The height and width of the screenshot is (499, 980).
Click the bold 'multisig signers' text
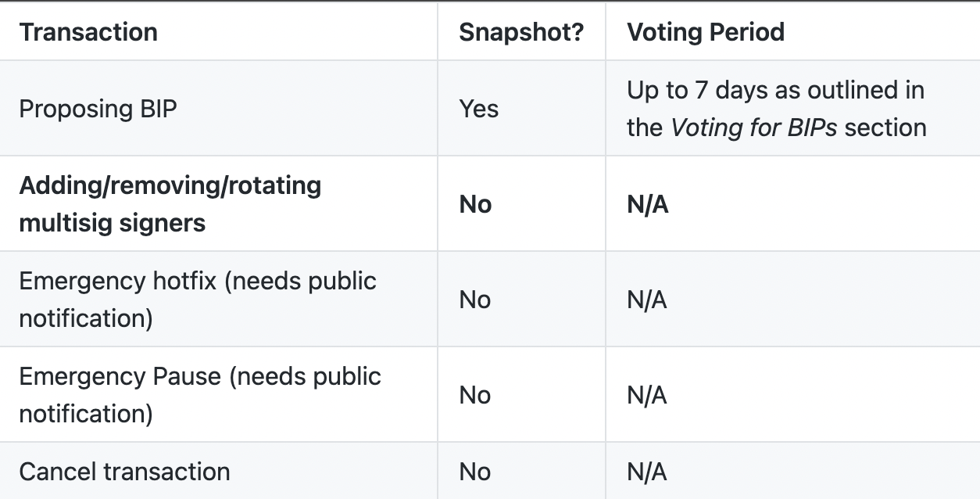click(x=113, y=223)
